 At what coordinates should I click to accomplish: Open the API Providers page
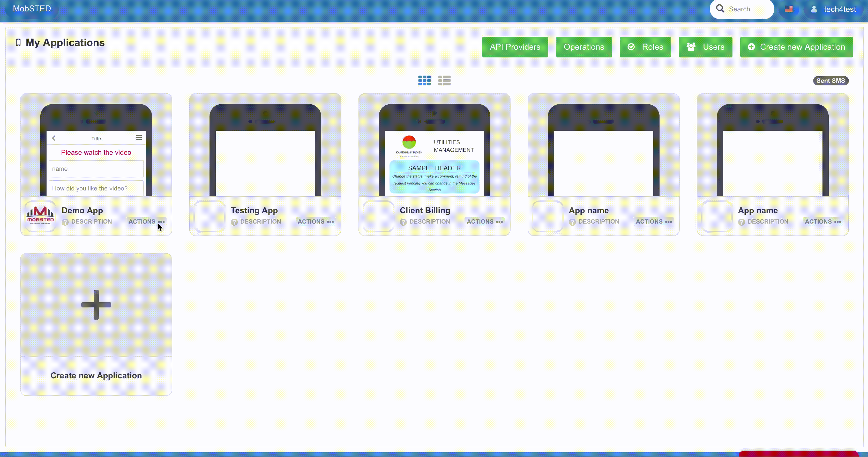[515, 47]
